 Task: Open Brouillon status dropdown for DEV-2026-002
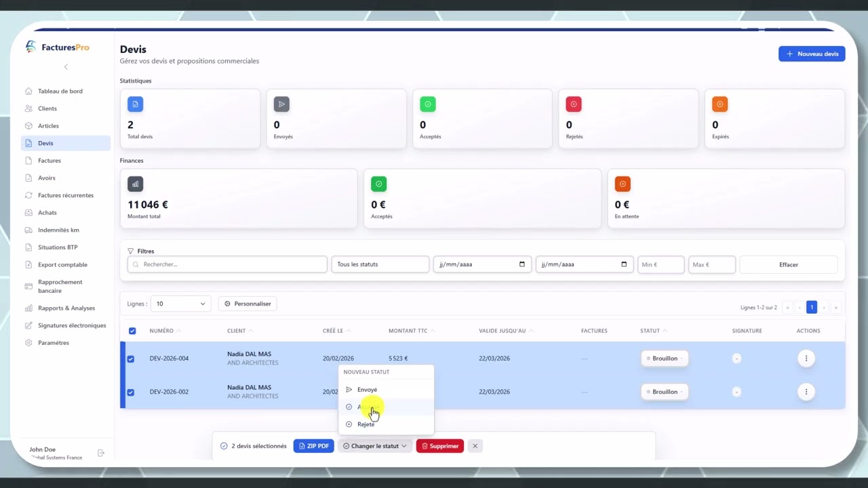(665, 392)
